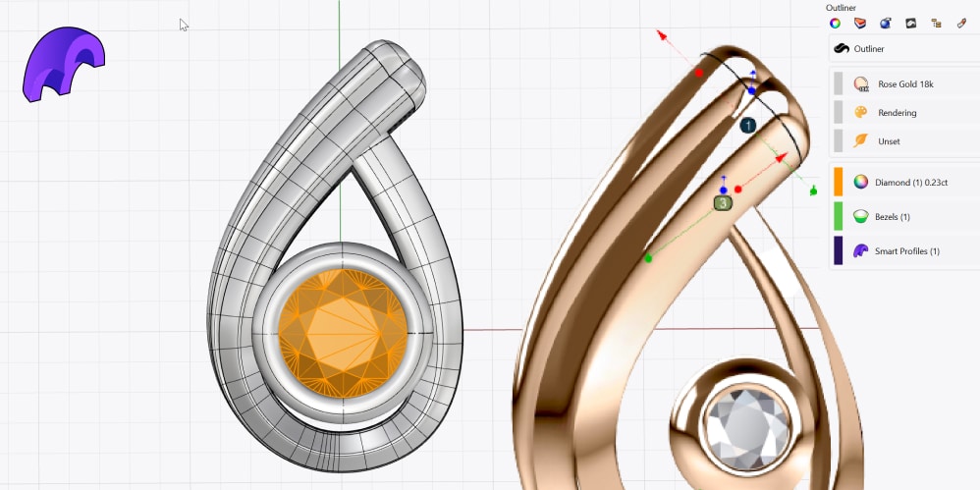Click the color wheel icon in Outliner toolbar

point(835,23)
